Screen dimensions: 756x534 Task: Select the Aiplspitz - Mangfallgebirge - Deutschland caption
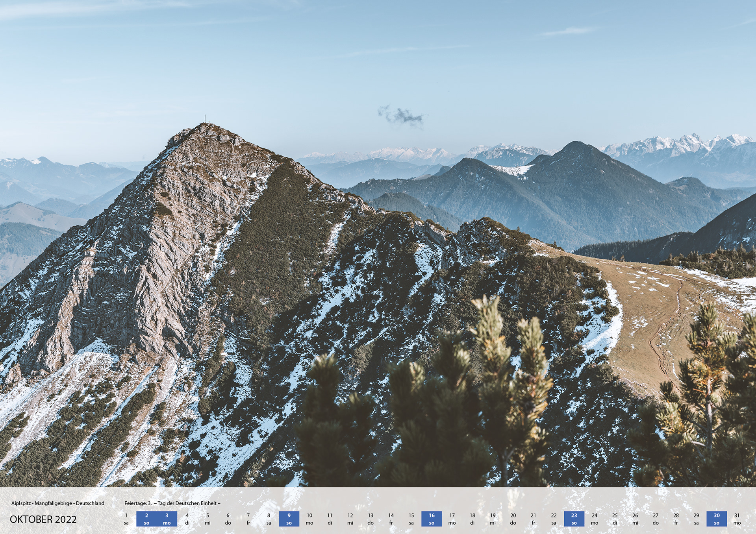[58, 503]
